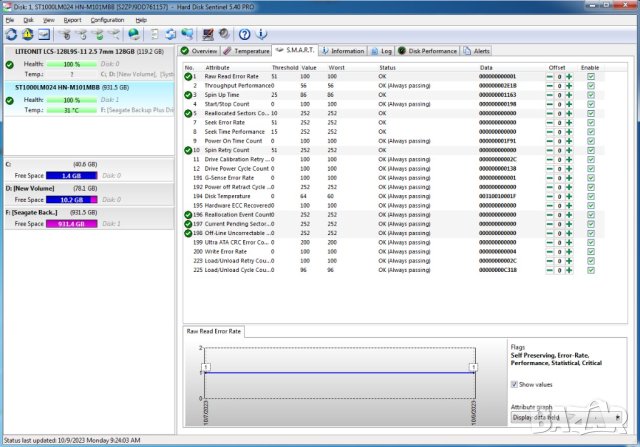Click the F: drive free space bar

point(69,224)
